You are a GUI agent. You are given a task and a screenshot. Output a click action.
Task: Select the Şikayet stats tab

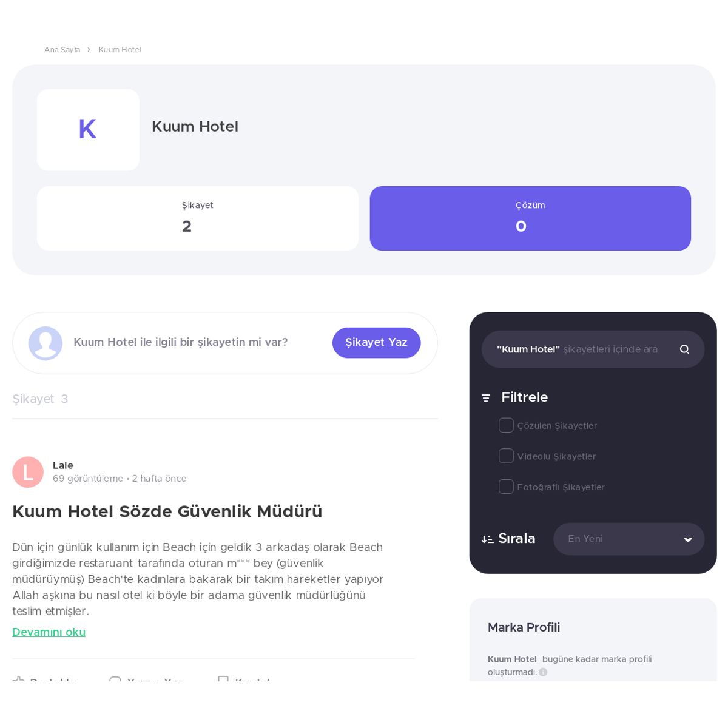tap(198, 218)
